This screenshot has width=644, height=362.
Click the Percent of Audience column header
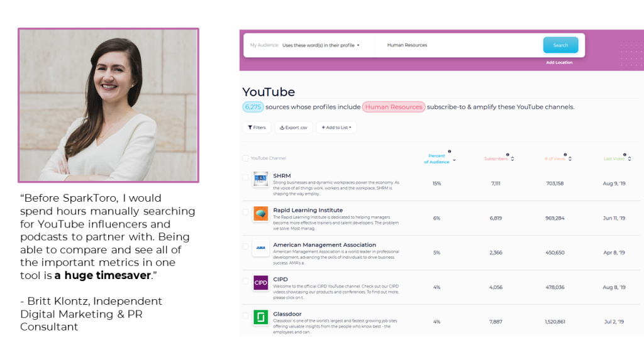436,159
